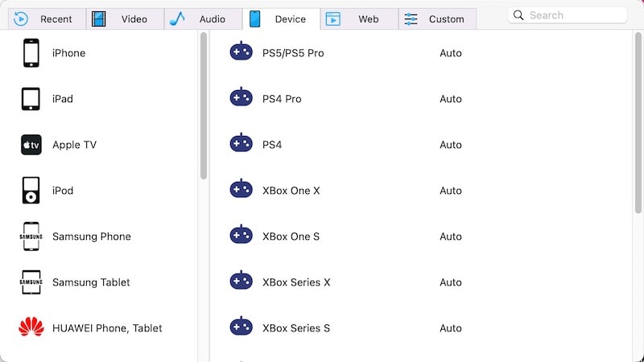Click the magnifier icon in the search box
644x362 pixels.
518,15
